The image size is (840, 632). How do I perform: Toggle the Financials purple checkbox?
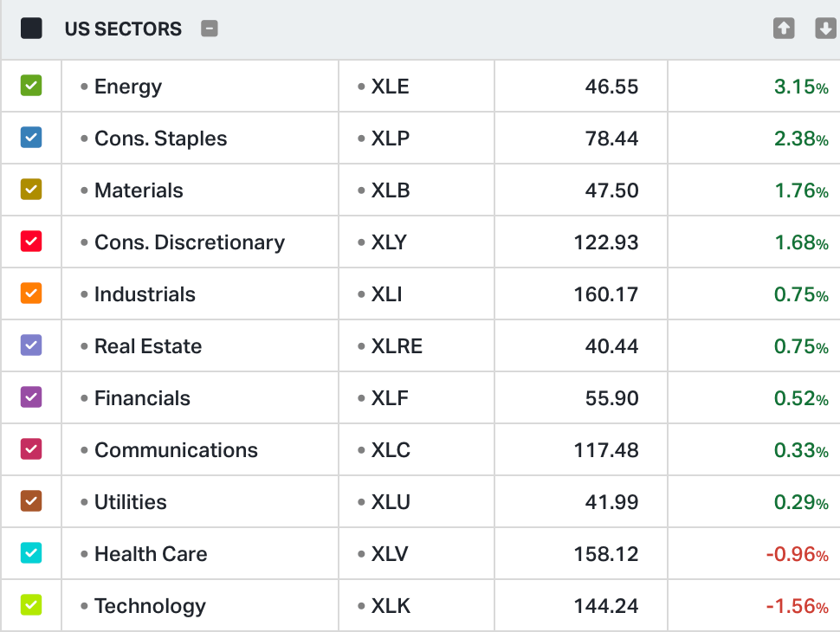point(31,397)
